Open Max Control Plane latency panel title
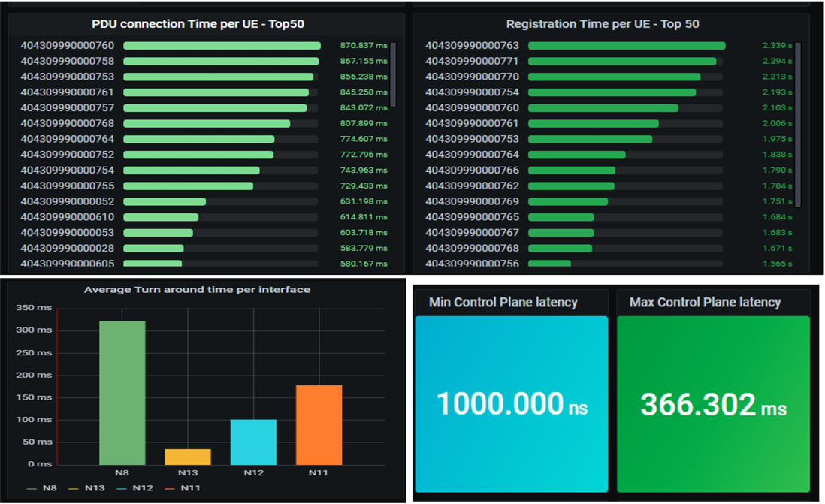The width and height of the screenshot is (825, 504). coord(705,303)
